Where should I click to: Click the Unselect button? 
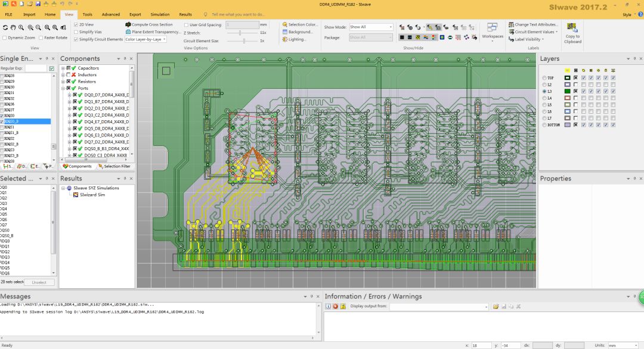(x=39, y=282)
